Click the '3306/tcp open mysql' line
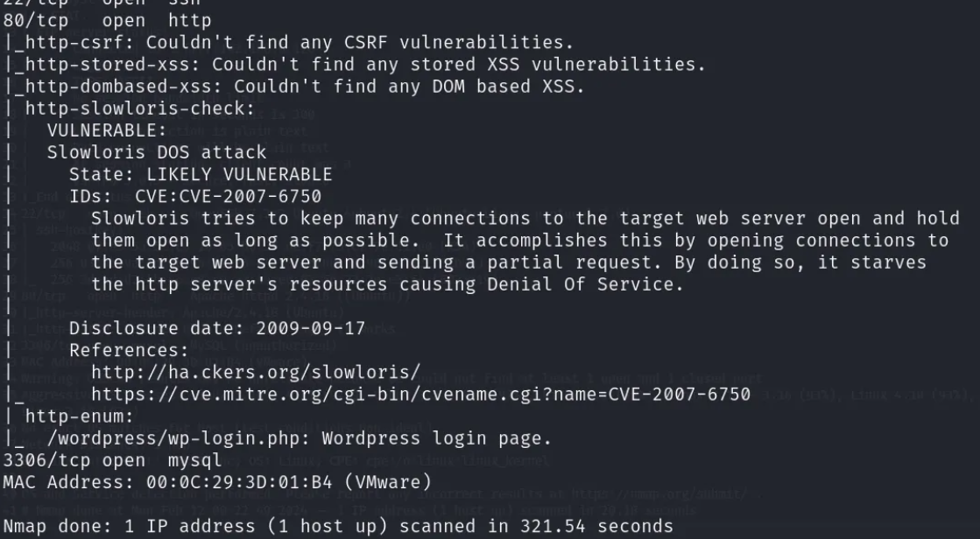This screenshot has width=980, height=539. click(112, 460)
